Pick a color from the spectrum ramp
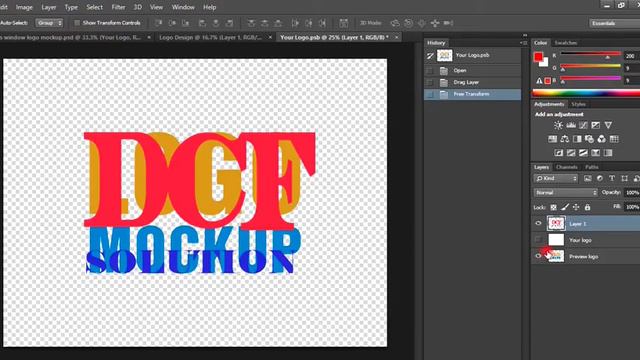Viewport: 640px width, 360px height. (587, 93)
